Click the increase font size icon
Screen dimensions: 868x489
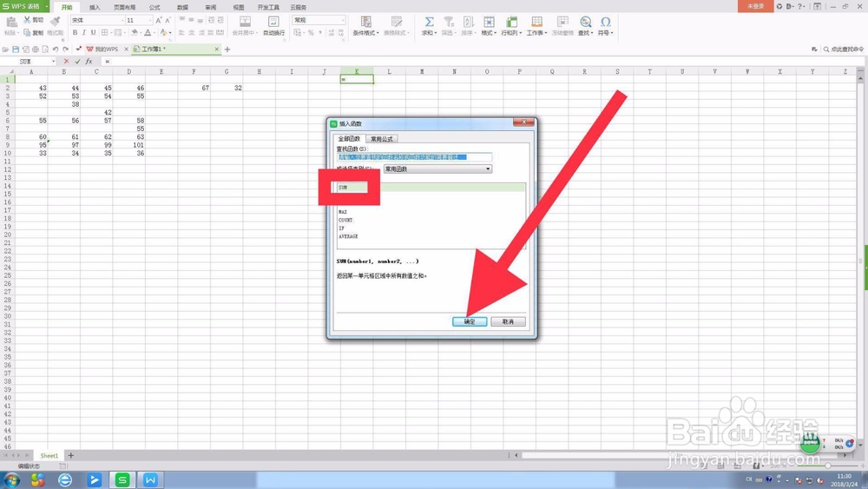(158, 20)
